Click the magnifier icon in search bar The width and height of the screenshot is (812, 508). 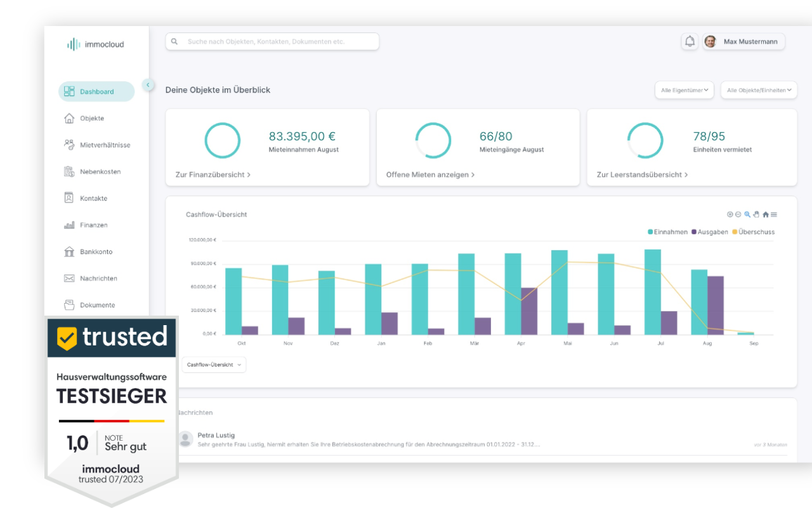tap(174, 41)
